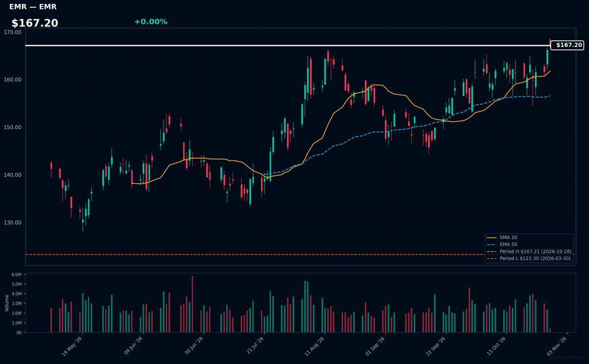This screenshot has height=364, width=589.
Task: Select the 11 Aug '26 date label
Action: click(316, 346)
